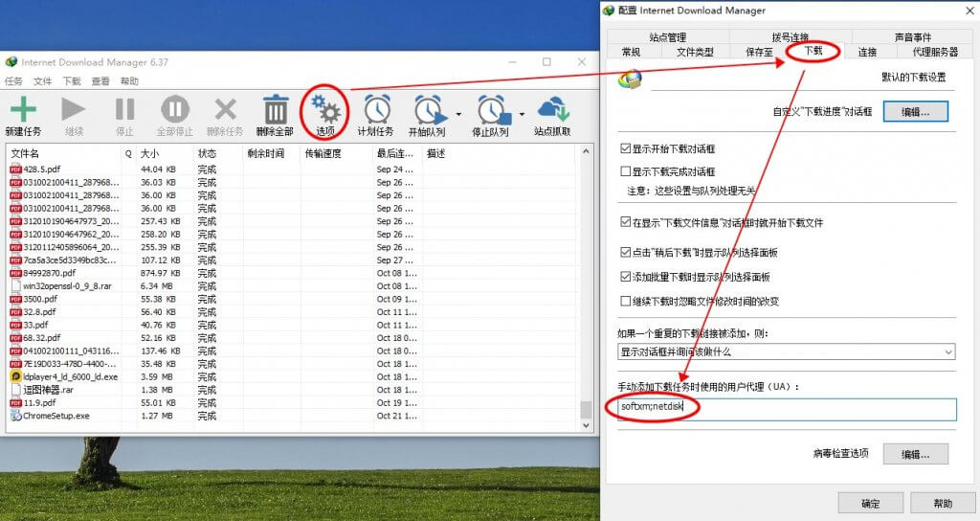Switch to the 代理服务器 tab
Screen dimensions: 980x521
(935, 52)
